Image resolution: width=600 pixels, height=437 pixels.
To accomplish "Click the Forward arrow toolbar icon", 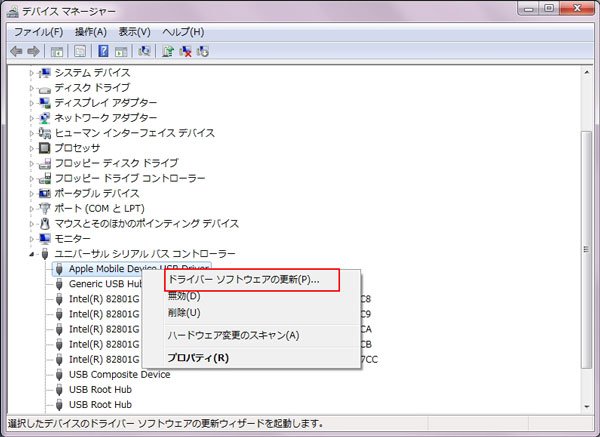I will 34,51.
